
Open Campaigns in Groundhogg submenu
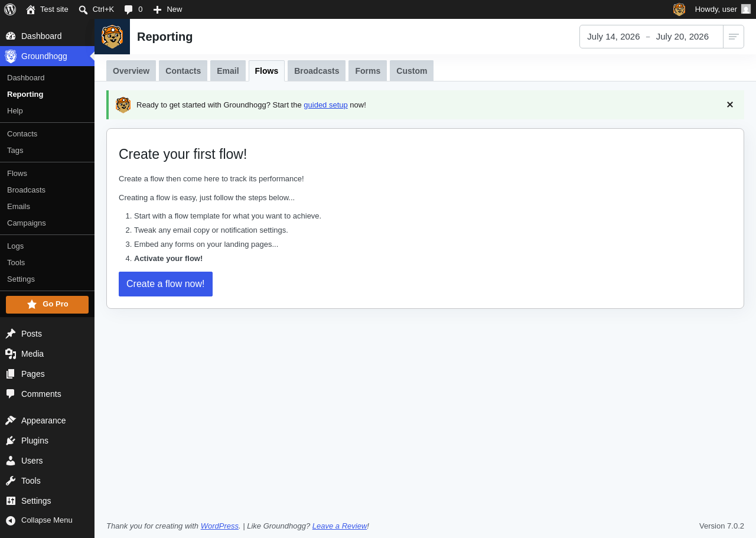pyautogui.click(x=47, y=223)
